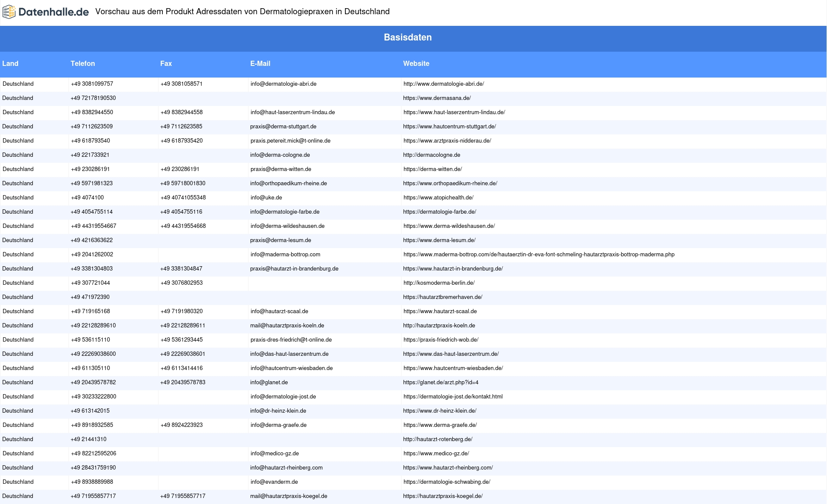Viewport: 827px width, 504px height.
Task: Click email info@derma-cologne.de
Action: pos(280,155)
